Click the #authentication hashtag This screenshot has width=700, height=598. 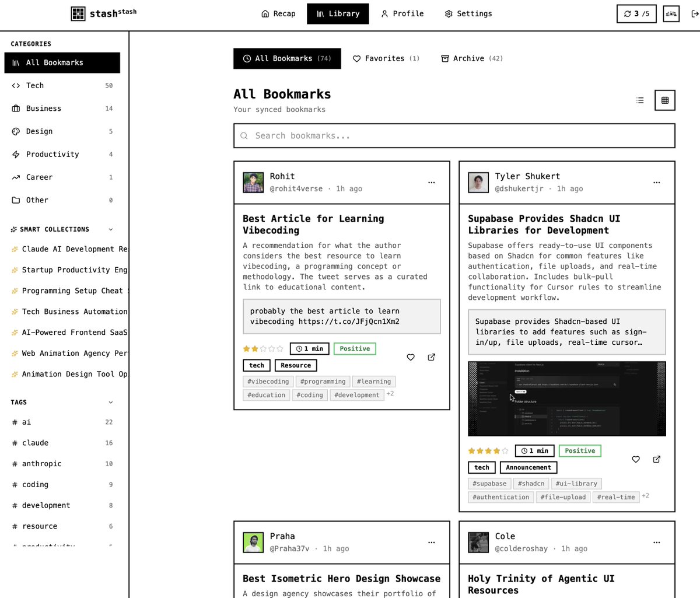point(501,497)
